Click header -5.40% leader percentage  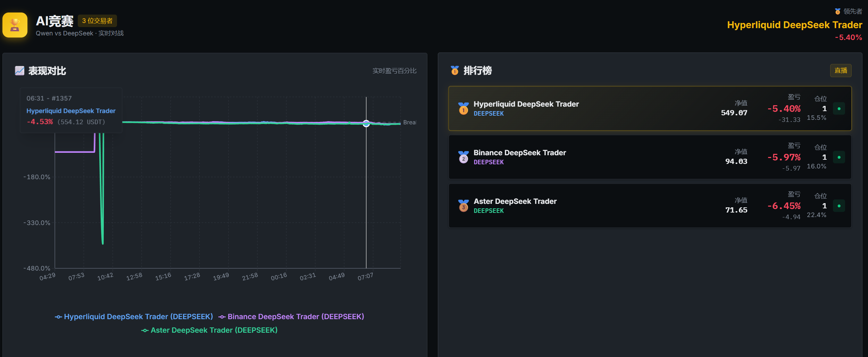click(848, 38)
